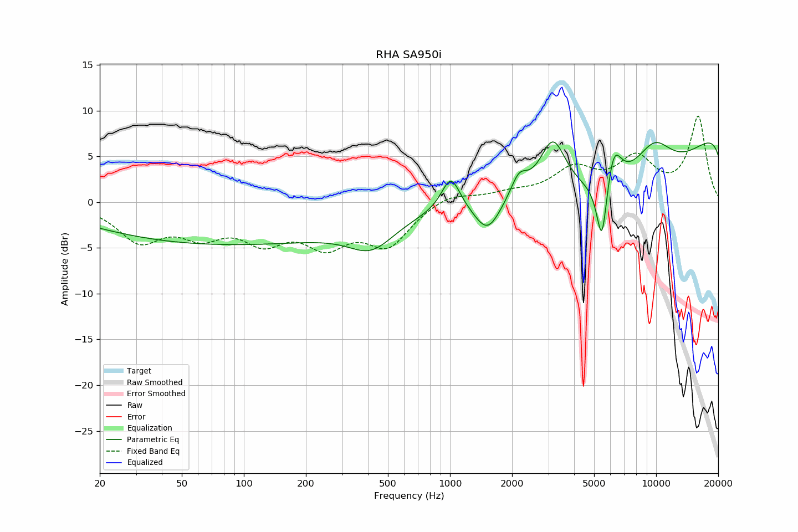Click the x-axis tick label 2000
The width and height of the screenshot is (798, 532).
pyautogui.click(x=512, y=483)
